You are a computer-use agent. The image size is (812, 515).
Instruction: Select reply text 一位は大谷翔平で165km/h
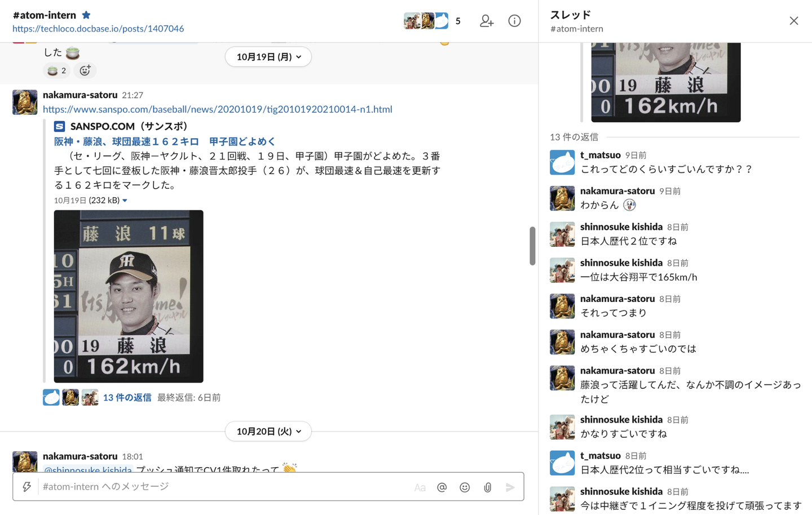point(639,277)
